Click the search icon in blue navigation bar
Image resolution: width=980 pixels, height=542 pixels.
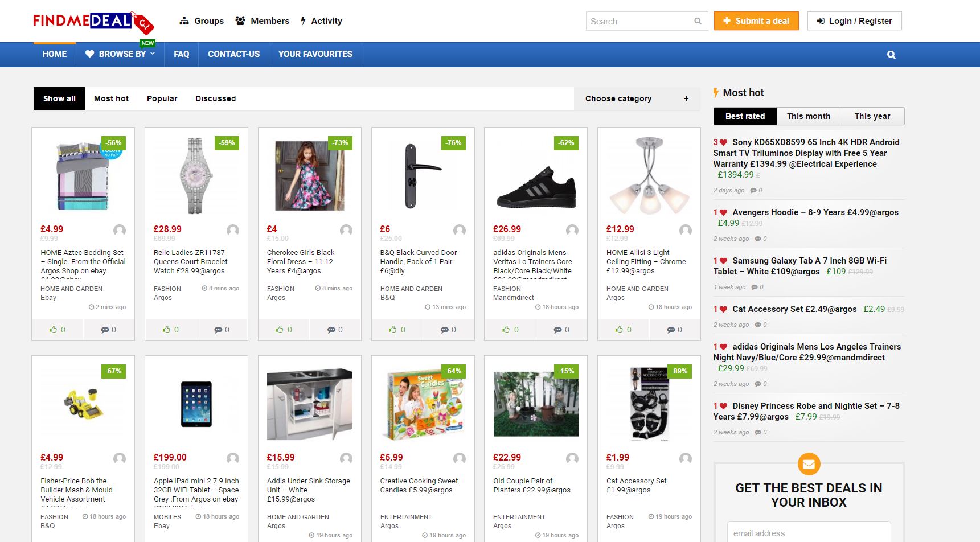point(891,55)
